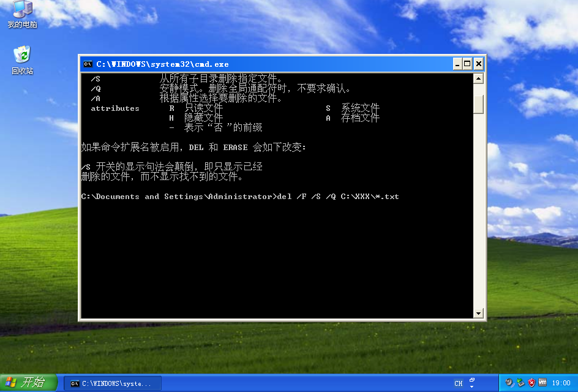Image resolution: width=578 pixels, height=392 pixels.
Task: Click the language bar restore icon
Action: (472, 380)
